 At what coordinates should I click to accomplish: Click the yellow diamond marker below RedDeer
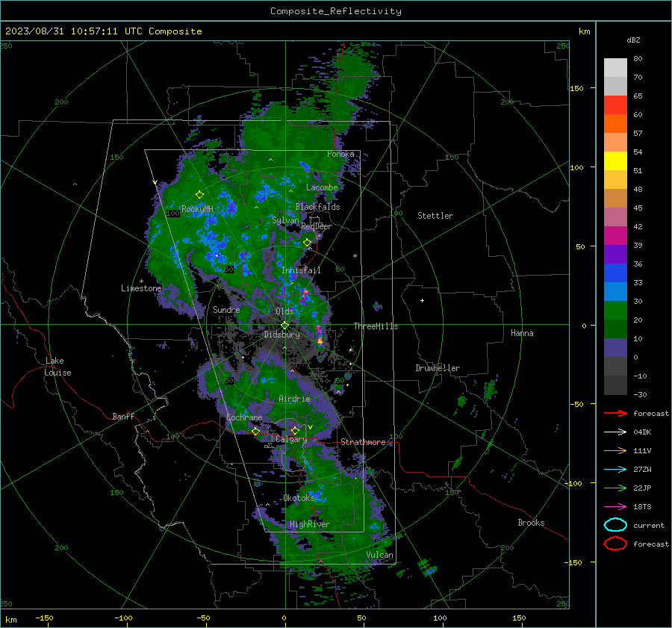click(x=307, y=243)
